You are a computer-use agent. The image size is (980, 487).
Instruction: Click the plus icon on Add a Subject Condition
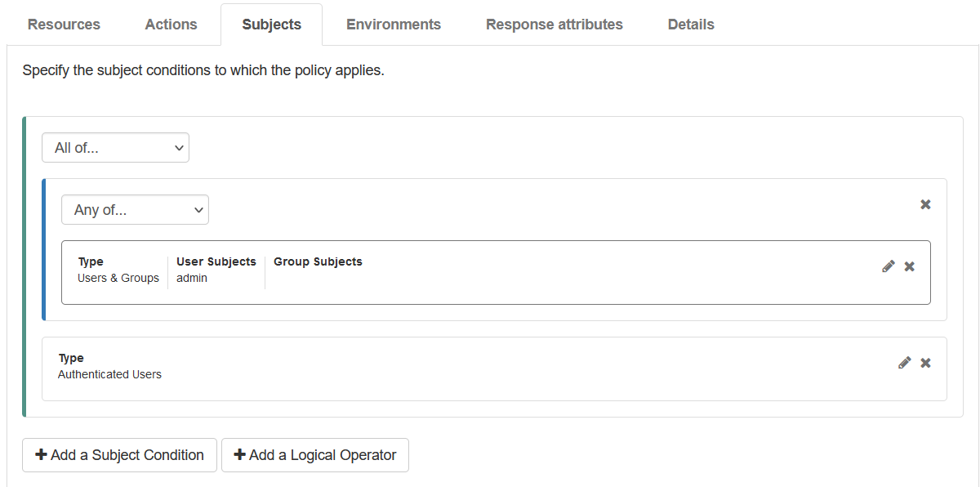(42, 455)
